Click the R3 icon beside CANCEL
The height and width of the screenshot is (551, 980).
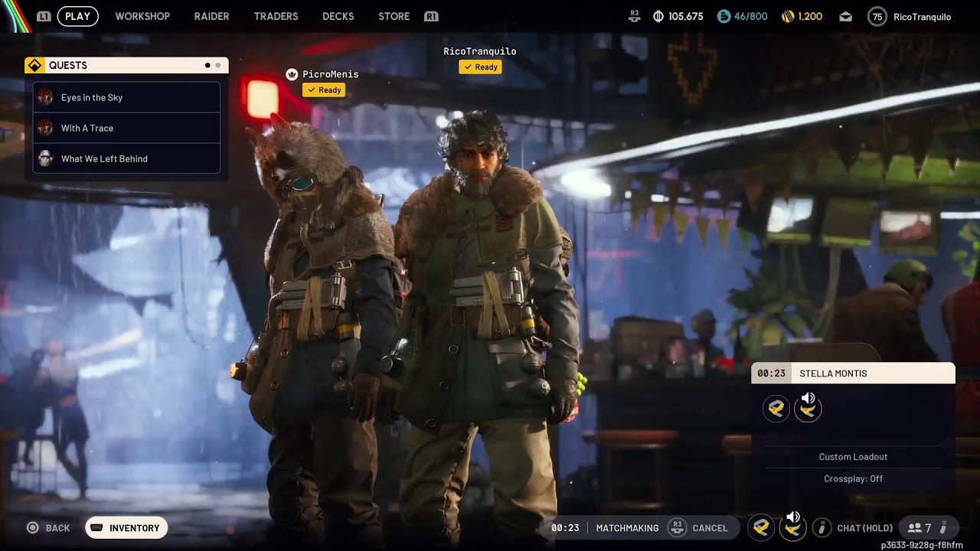coord(677,528)
